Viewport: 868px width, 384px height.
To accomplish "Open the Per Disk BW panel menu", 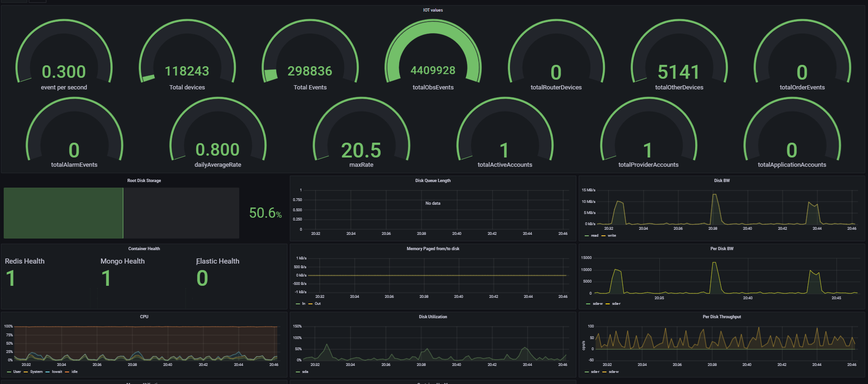I will (x=721, y=249).
